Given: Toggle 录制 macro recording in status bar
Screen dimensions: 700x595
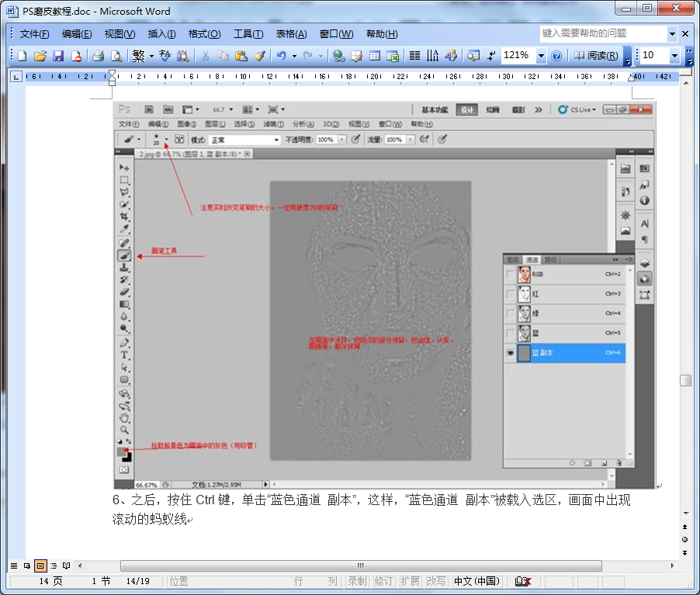Looking at the screenshot, I should (357, 581).
